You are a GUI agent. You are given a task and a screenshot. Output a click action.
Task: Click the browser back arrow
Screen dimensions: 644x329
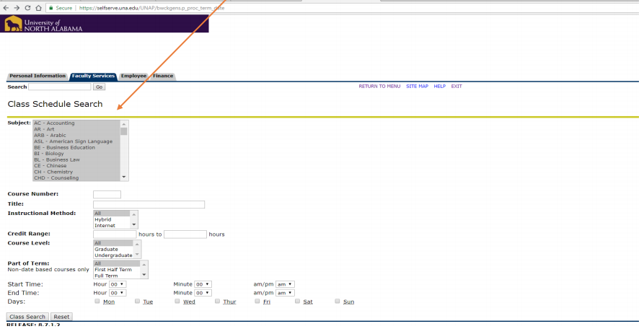(6, 7)
